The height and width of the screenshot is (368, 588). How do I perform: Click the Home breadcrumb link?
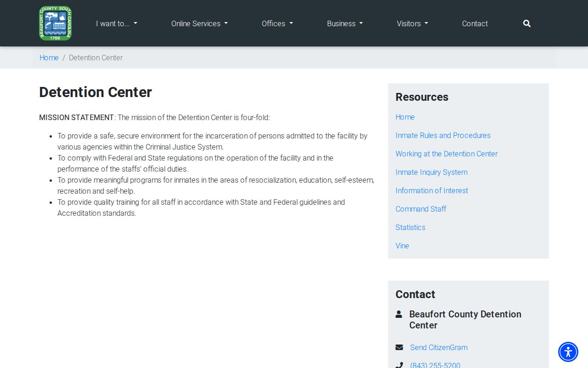pyautogui.click(x=49, y=57)
